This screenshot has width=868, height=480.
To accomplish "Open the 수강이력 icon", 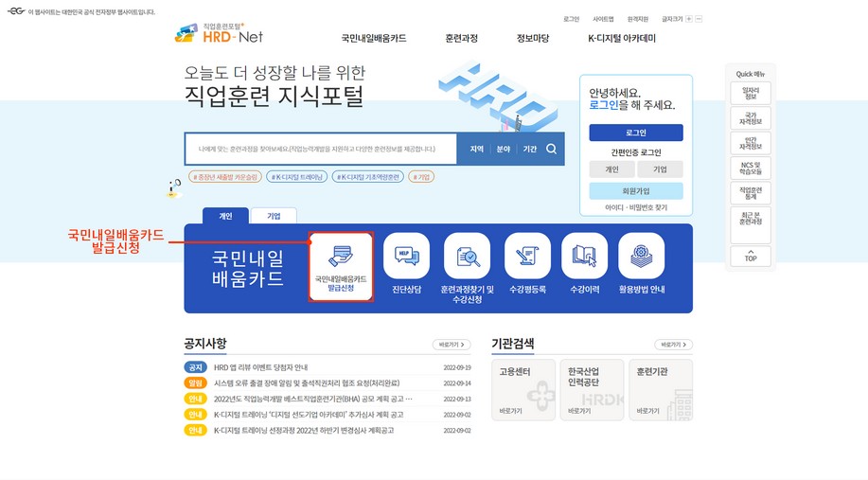I will coord(585,256).
